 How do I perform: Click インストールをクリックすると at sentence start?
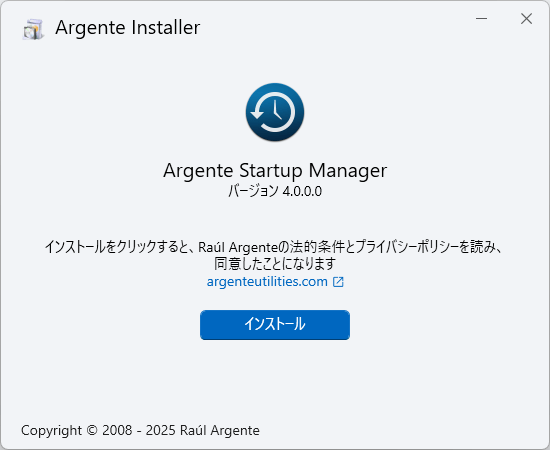pos(117,247)
